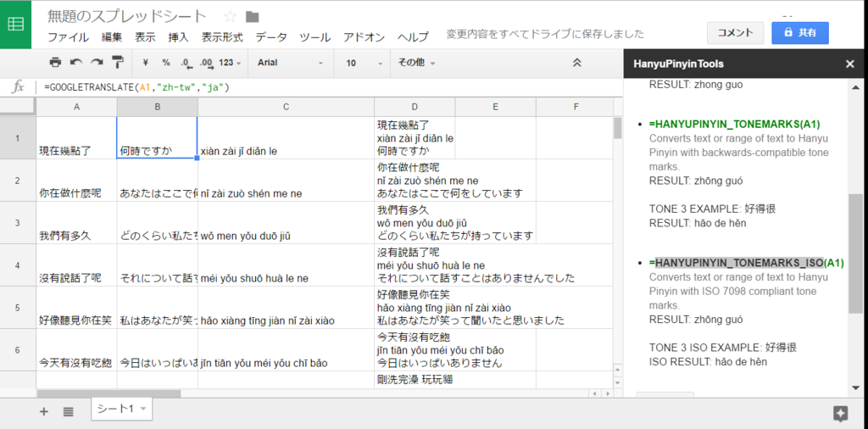Viewport: 868px width, 429px height.
Task: Close the HanyuPinyinTools sidebar
Action: [x=849, y=64]
